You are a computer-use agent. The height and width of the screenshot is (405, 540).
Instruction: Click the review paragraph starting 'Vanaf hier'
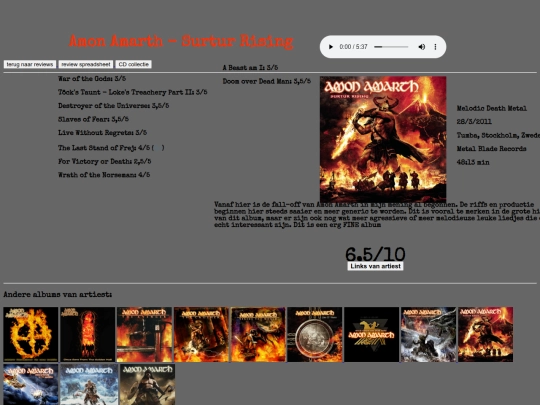[x=377, y=215]
